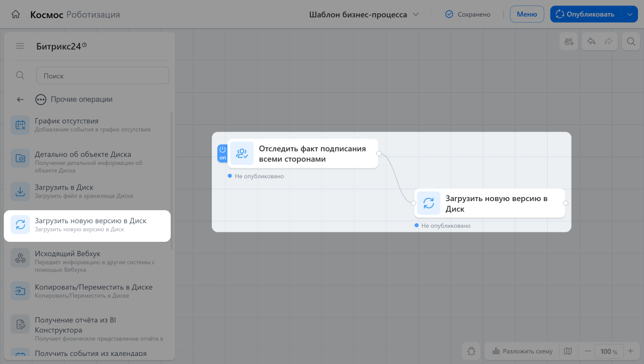Open canvas search magnifier icon
Image resolution: width=644 pixels, height=364 pixels.
click(630, 42)
